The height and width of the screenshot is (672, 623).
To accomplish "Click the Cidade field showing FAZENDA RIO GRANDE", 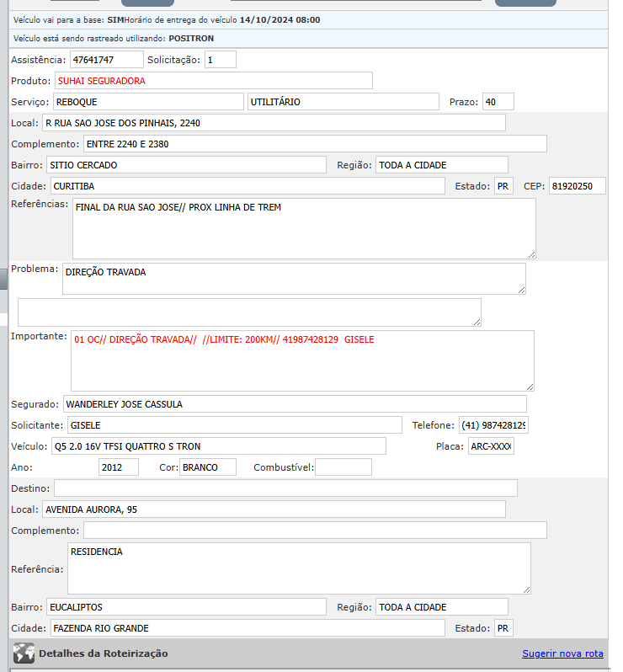I will (x=247, y=628).
